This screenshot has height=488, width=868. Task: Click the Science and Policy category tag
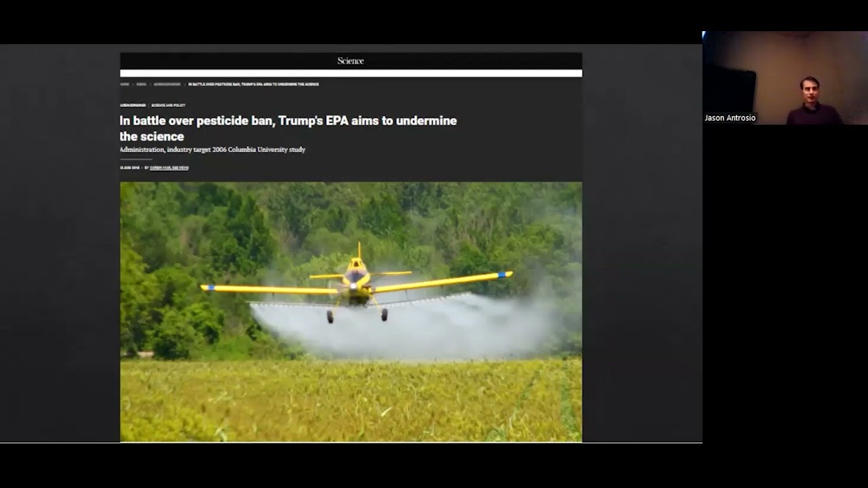click(168, 105)
